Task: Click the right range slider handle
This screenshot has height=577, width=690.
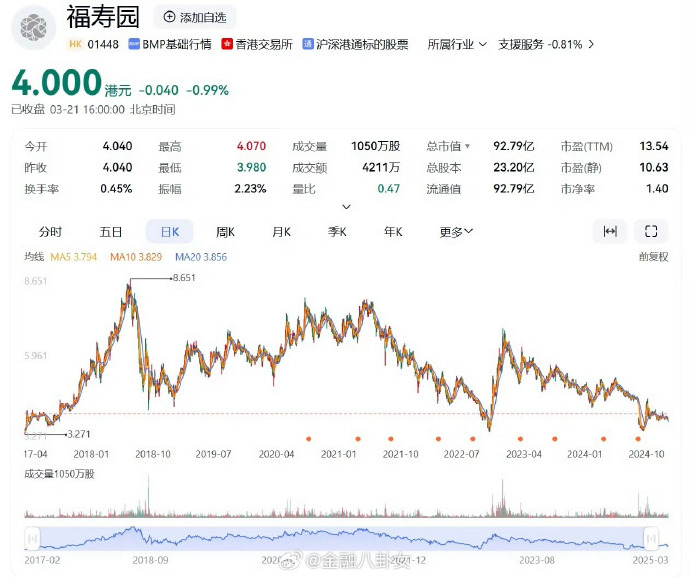Action: coord(651,538)
